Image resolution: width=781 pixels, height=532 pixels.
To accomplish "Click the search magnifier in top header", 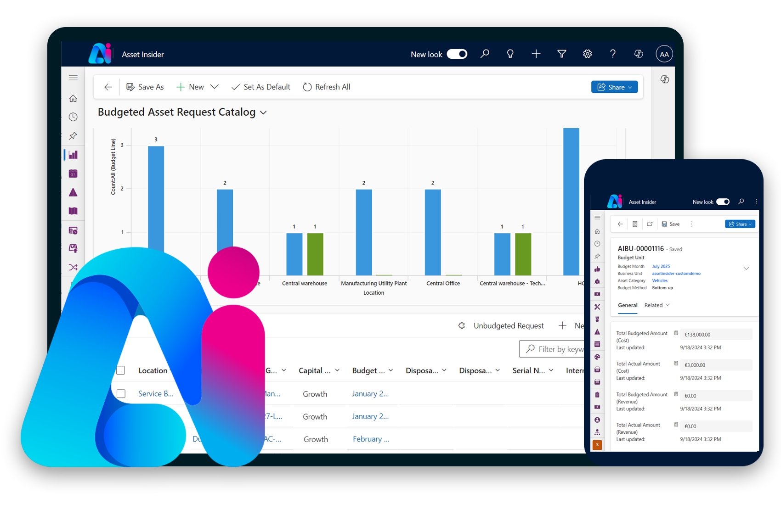I will [485, 54].
